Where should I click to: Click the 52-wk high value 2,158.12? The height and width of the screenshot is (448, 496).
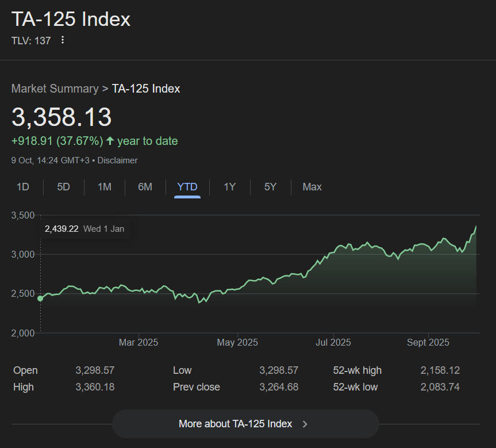[440, 370]
